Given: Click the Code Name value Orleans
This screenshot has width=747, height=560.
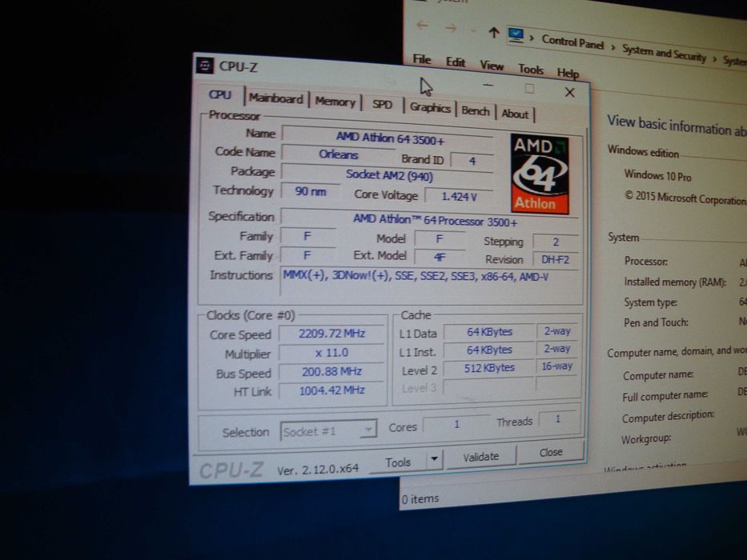Looking at the screenshot, I should coord(338,154).
